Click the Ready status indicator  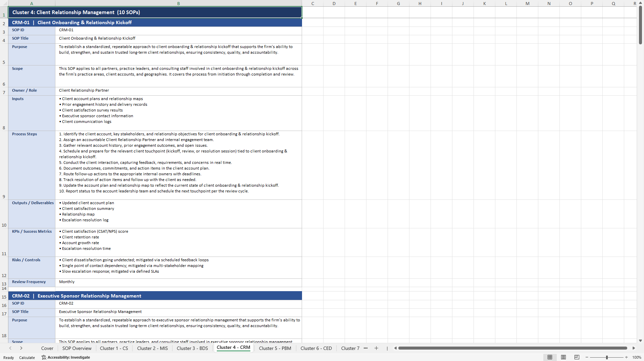(8, 358)
